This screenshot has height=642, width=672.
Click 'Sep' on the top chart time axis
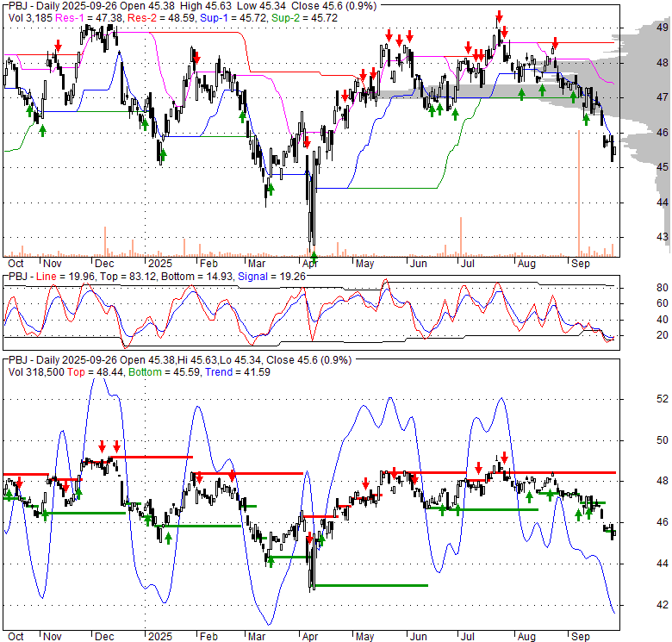[x=581, y=264]
